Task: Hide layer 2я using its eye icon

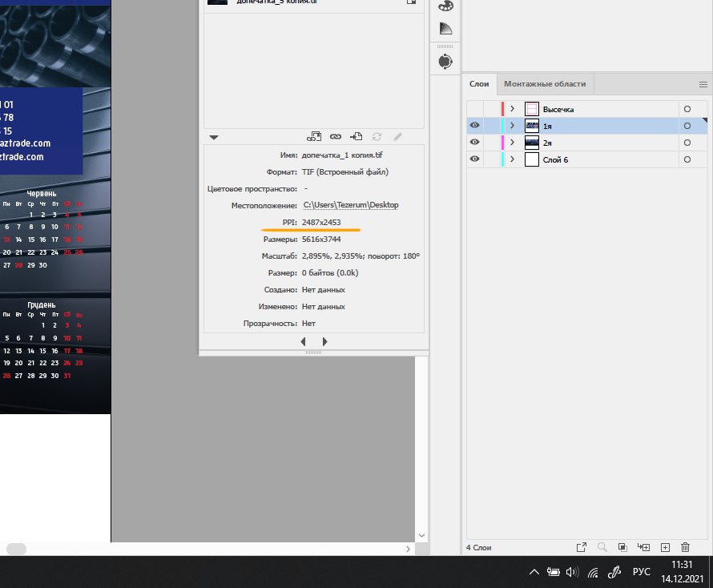Action: tap(474, 142)
